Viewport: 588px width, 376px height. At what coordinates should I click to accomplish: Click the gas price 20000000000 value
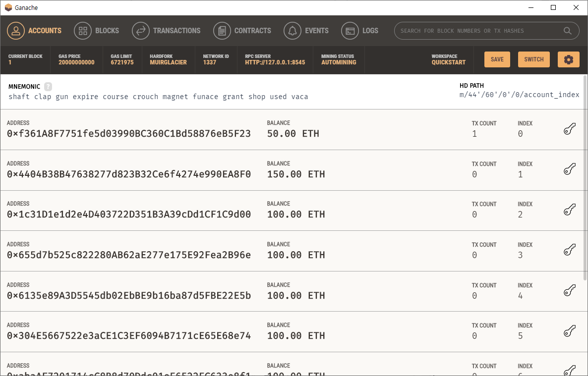[76, 62]
